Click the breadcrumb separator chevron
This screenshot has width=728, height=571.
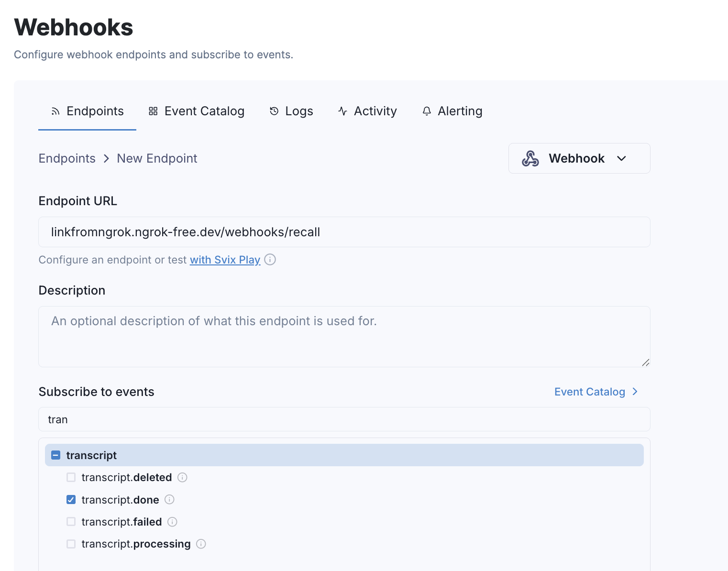pyautogui.click(x=106, y=158)
